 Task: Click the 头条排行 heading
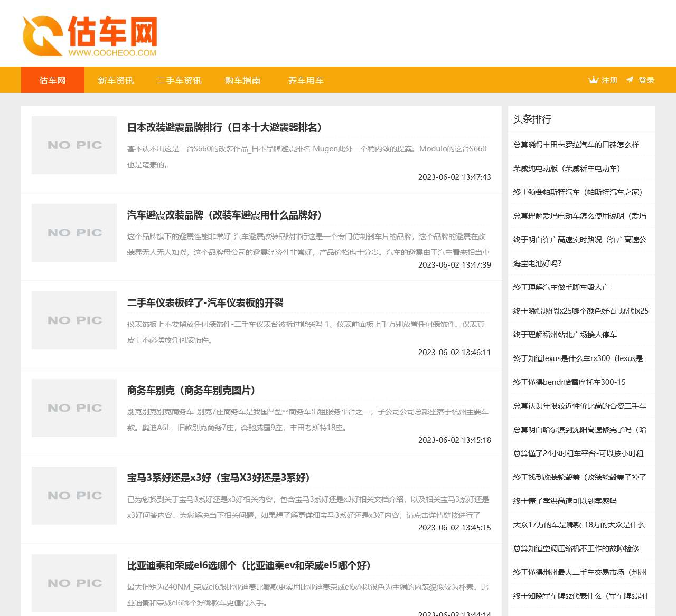point(532,119)
